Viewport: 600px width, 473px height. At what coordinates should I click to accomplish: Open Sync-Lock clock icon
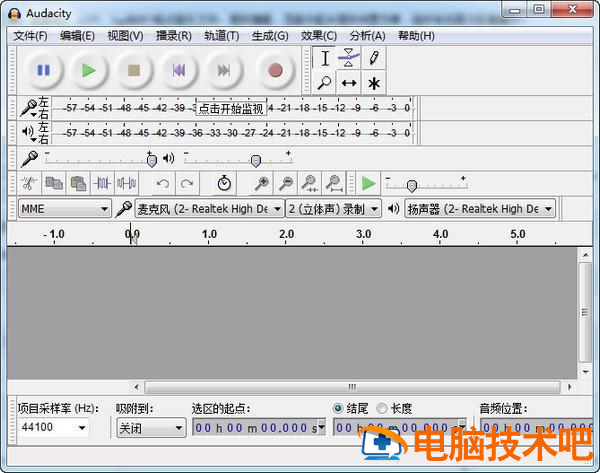pos(224,184)
